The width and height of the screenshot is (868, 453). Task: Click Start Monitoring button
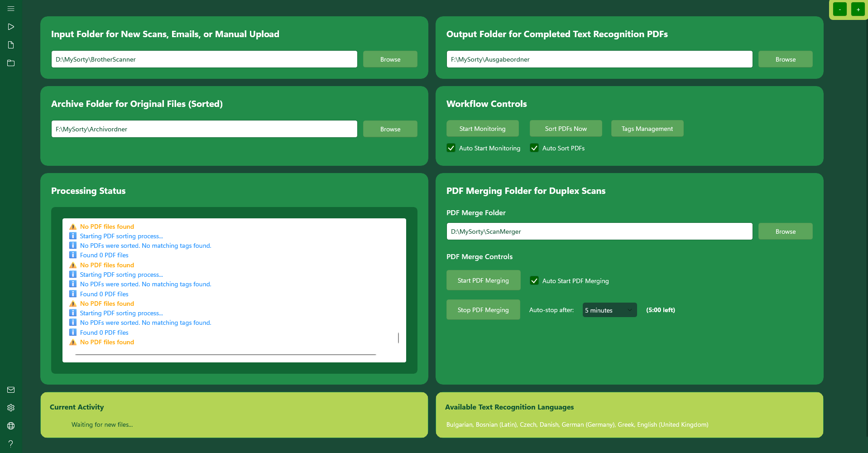(x=482, y=128)
